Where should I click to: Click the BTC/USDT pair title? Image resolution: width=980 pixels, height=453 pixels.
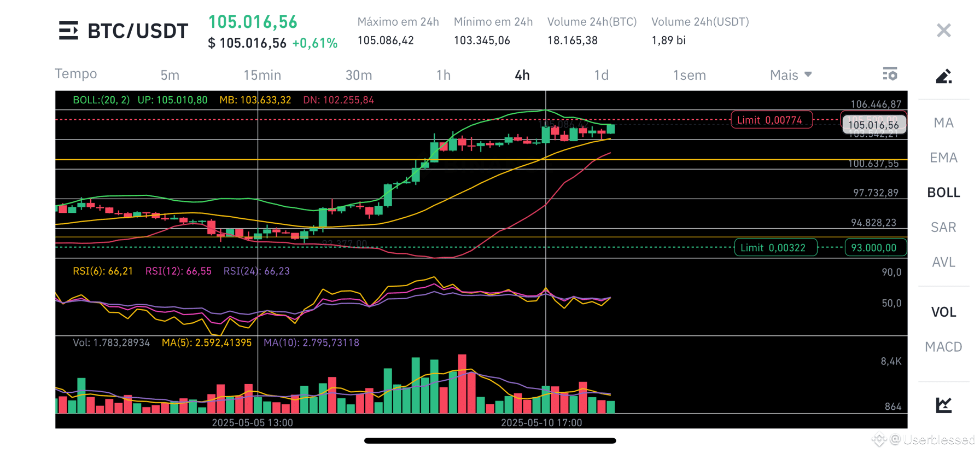[x=138, y=31]
